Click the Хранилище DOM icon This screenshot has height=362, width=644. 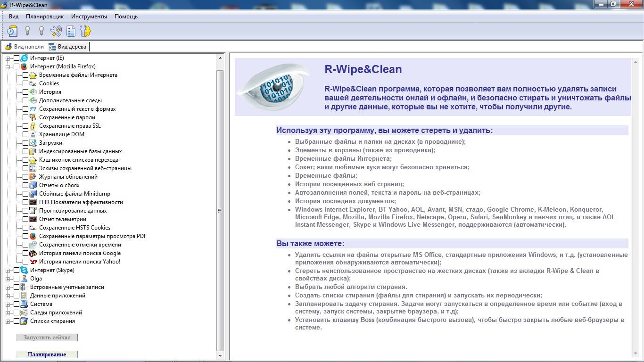[x=33, y=134]
